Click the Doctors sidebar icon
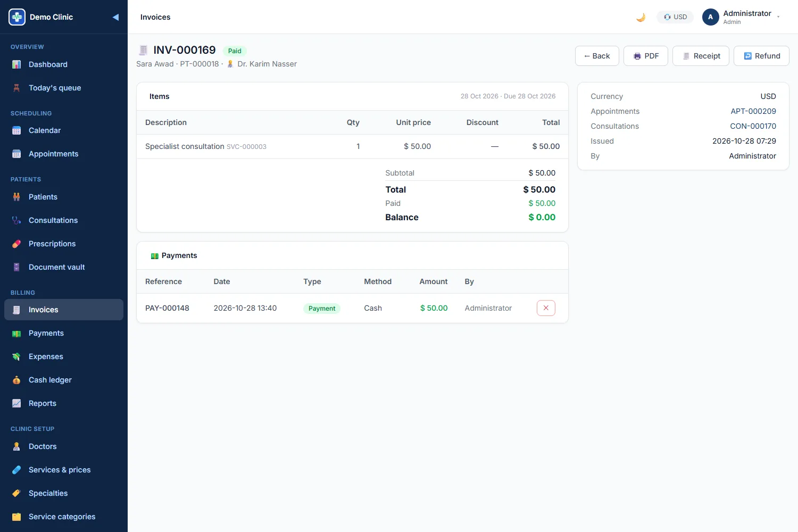Screen dimensions: 798x532 tap(16, 446)
